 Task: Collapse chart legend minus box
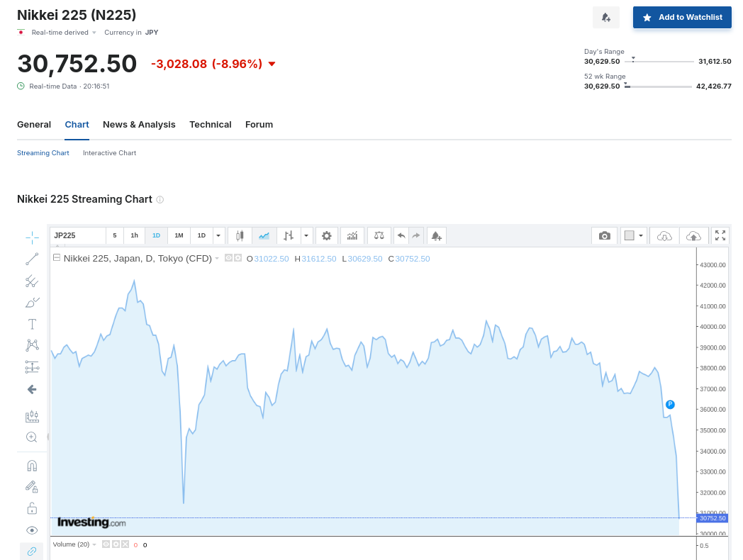[57, 258]
